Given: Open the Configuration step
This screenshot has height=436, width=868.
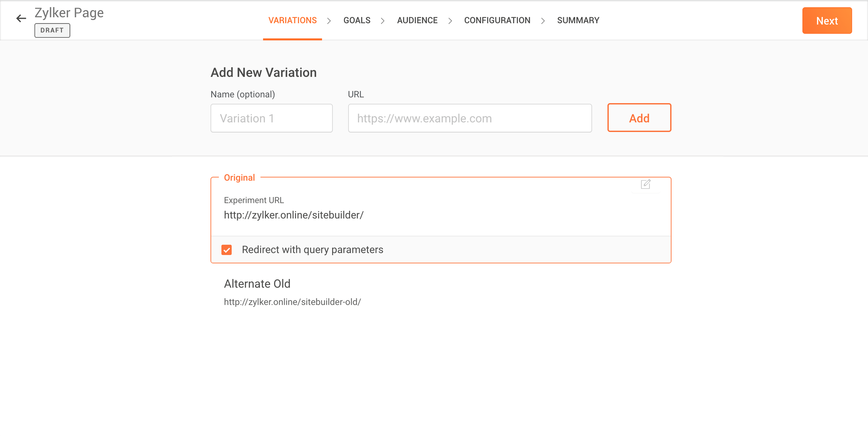Looking at the screenshot, I should tap(497, 20).
